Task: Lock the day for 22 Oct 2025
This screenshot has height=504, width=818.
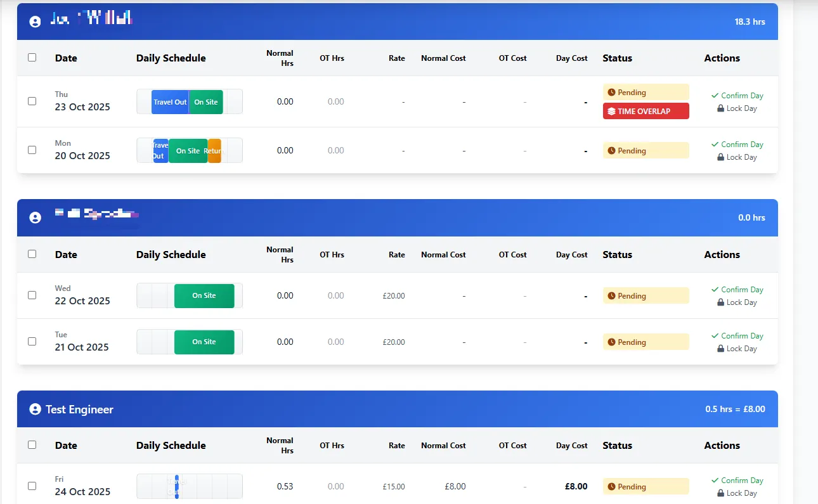Action: click(x=737, y=302)
